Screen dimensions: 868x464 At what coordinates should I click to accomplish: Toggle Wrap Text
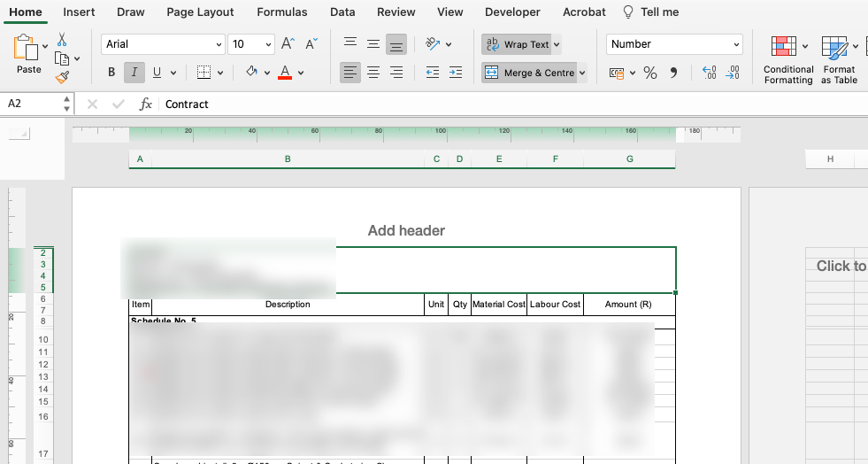pyautogui.click(x=518, y=44)
